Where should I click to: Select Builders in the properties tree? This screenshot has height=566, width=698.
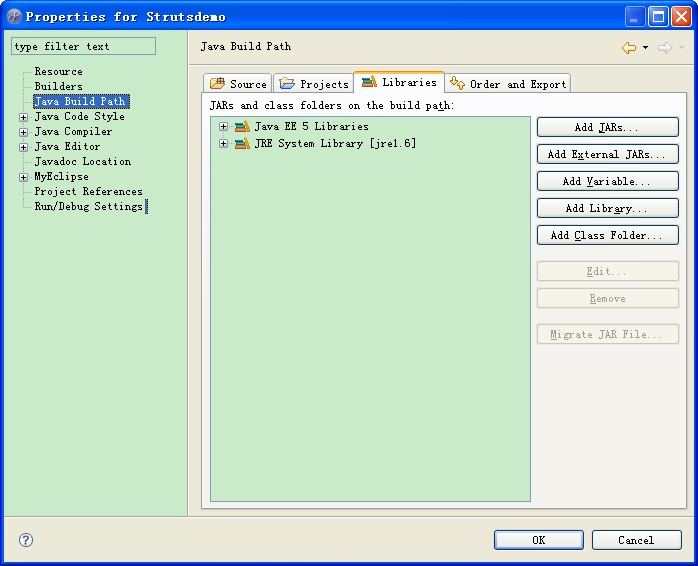(58, 86)
